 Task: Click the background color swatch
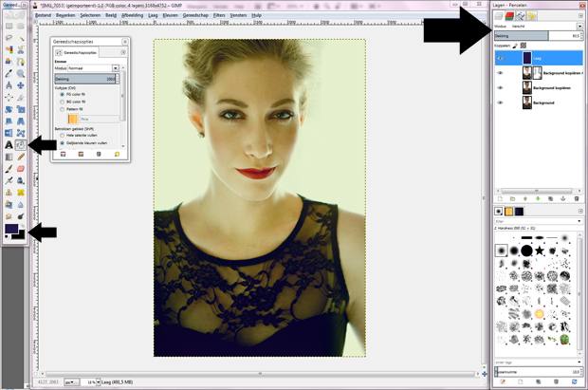pos(20,234)
